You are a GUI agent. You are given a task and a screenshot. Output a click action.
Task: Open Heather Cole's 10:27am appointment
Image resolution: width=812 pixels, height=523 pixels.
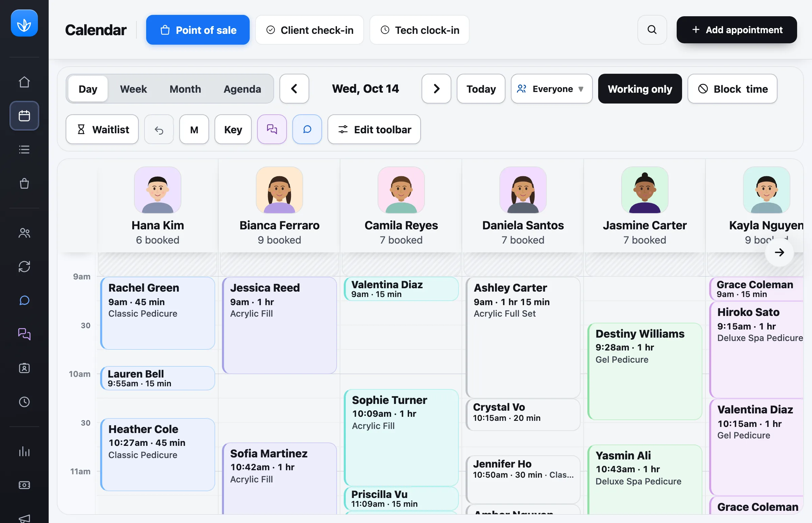[158, 454]
